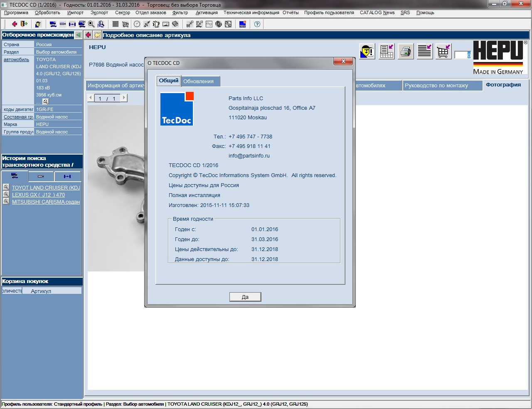Viewport: 532px width, 409px height.
Task: Click the clock icon in the toolbar
Action: pyautogui.click(x=137, y=24)
